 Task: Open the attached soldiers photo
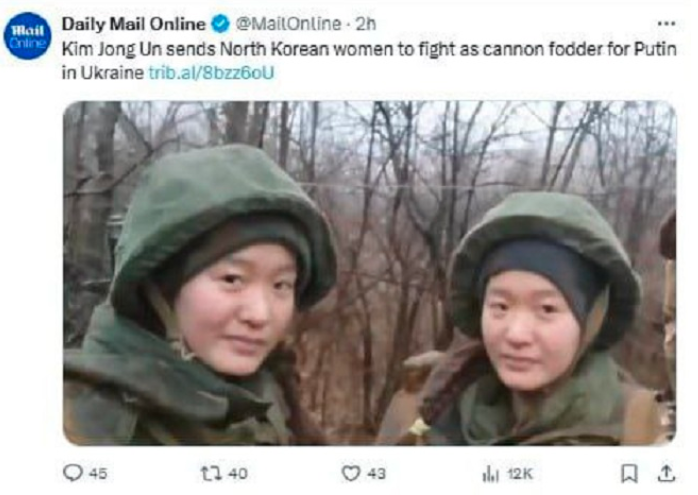(369, 273)
